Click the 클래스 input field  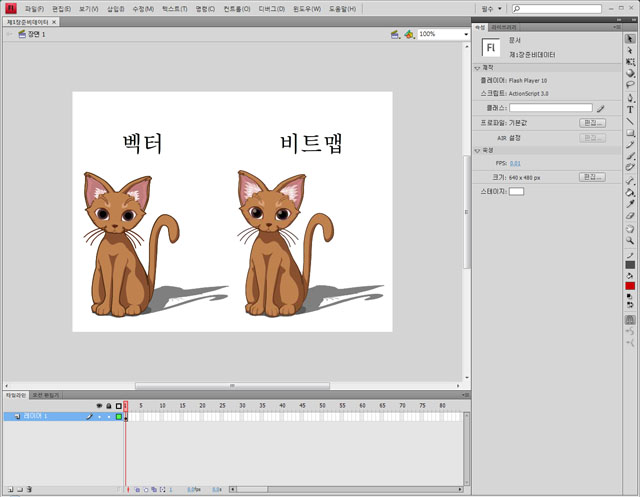pyautogui.click(x=550, y=107)
